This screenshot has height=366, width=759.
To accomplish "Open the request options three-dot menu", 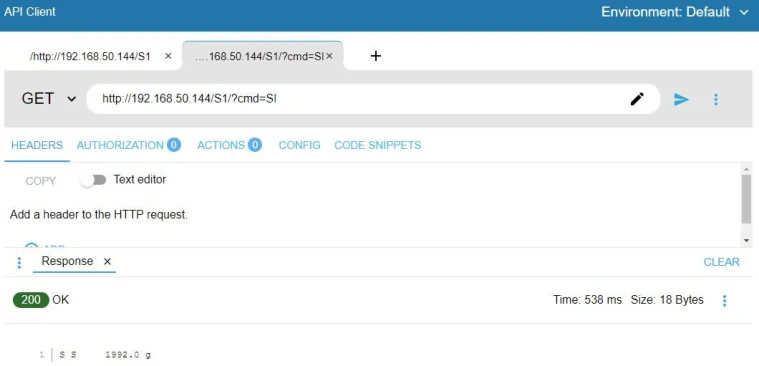I will click(716, 99).
